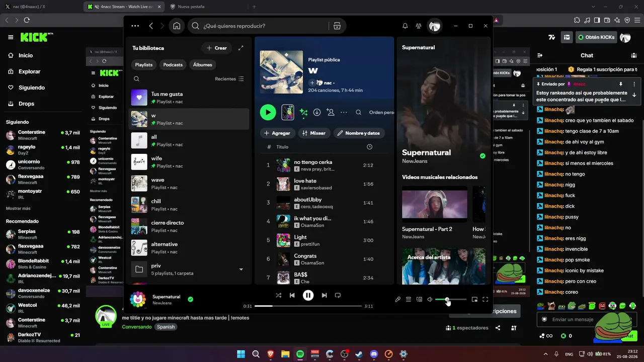Go back with Spotify's back arrow
Image resolution: width=644 pixels, height=362 pixels.
(x=151, y=26)
